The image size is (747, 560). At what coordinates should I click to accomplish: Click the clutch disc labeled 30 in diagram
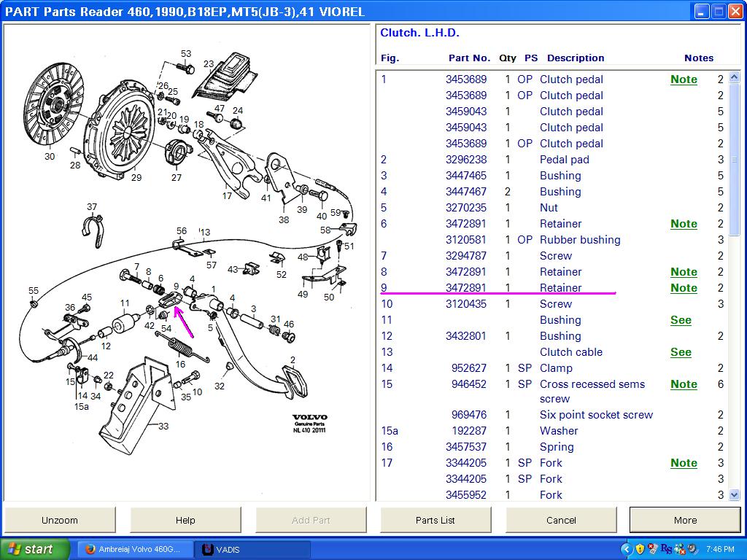pos(53,104)
